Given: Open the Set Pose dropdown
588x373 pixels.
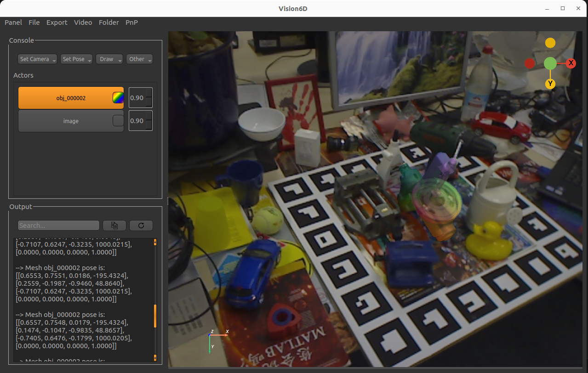Looking at the screenshot, I should [x=76, y=59].
